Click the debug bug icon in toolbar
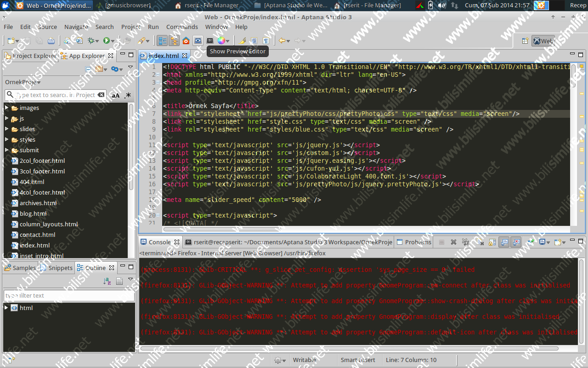This screenshot has width=588, height=368. 91,40
